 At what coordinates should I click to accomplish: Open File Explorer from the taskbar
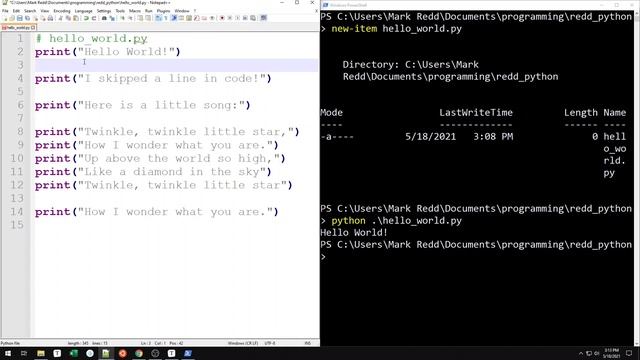point(40,353)
